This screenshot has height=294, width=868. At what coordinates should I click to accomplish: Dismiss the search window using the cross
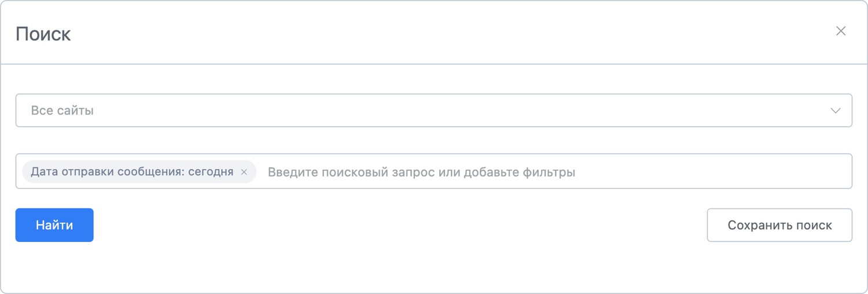click(841, 31)
